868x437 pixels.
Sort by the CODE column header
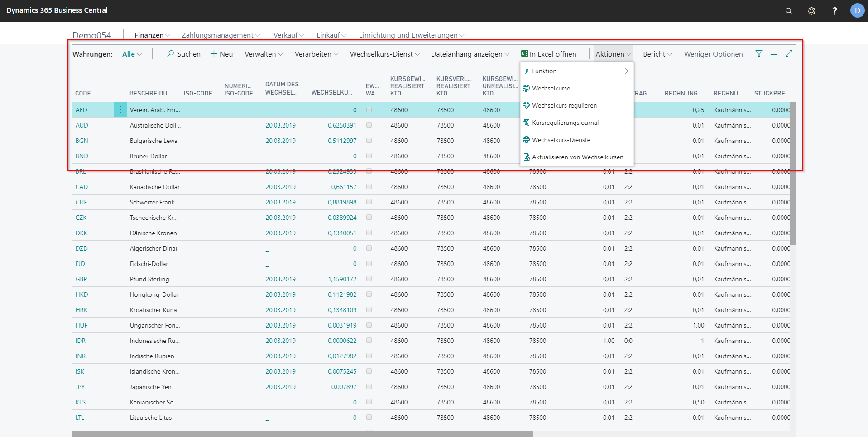(83, 93)
